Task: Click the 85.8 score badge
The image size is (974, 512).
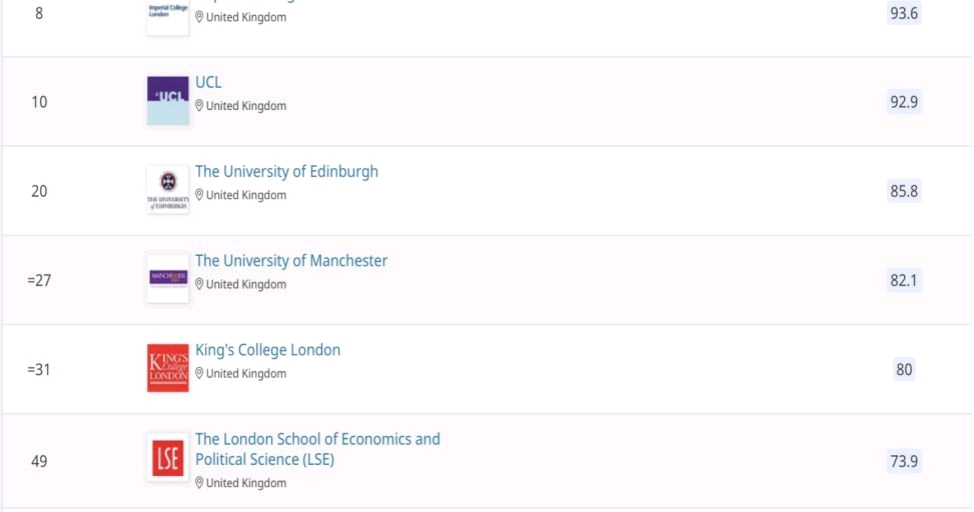Action: (904, 191)
